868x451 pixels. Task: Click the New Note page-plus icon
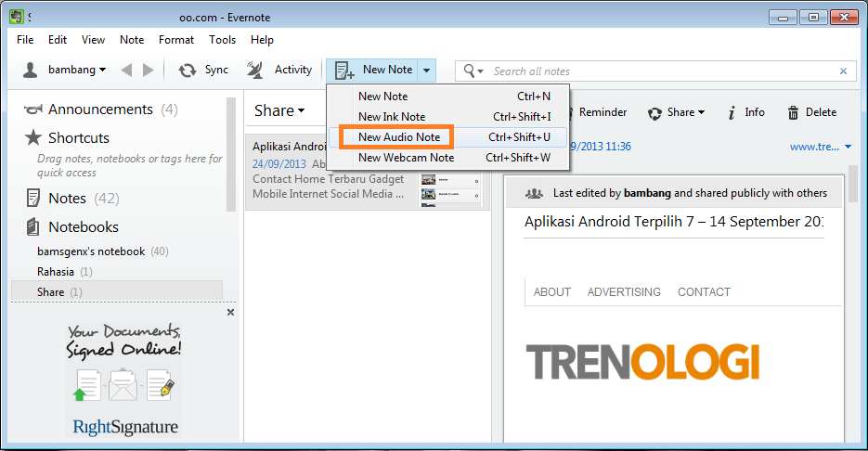click(344, 71)
